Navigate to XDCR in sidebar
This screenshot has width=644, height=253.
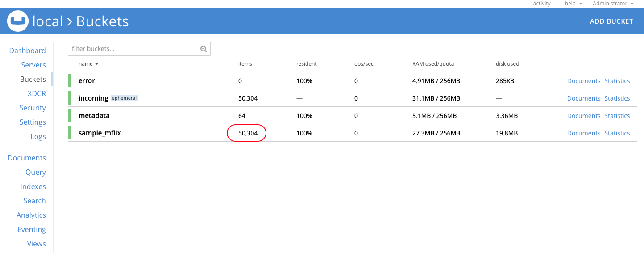click(x=37, y=93)
